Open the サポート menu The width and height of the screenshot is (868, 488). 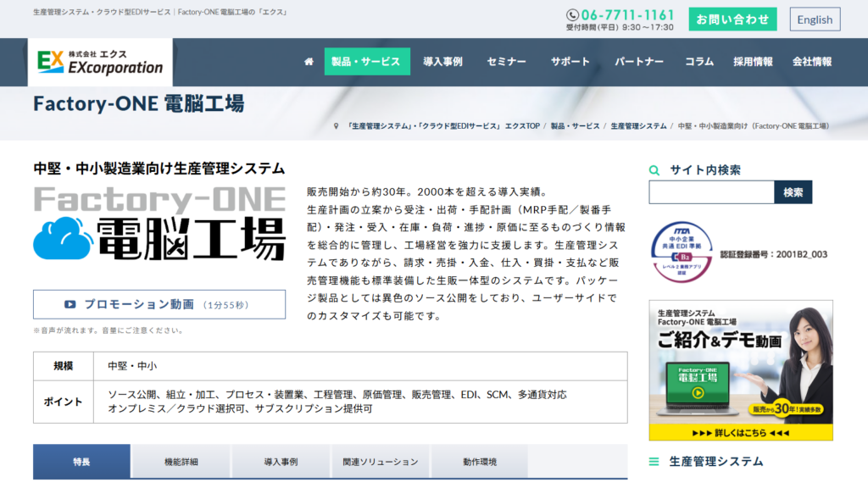point(570,61)
